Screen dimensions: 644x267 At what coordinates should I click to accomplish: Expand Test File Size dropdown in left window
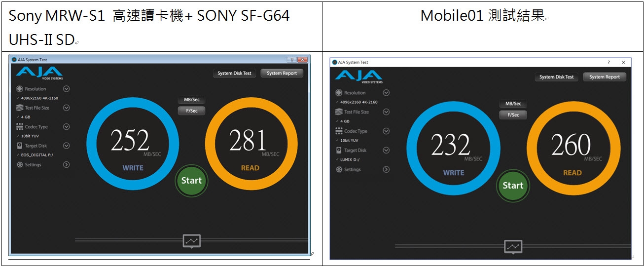tap(66, 108)
